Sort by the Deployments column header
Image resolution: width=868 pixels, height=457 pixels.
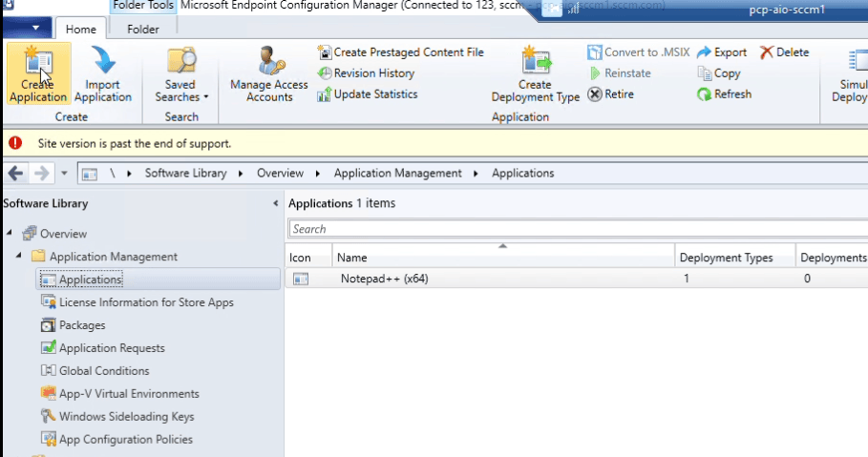(x=832, y=258)
